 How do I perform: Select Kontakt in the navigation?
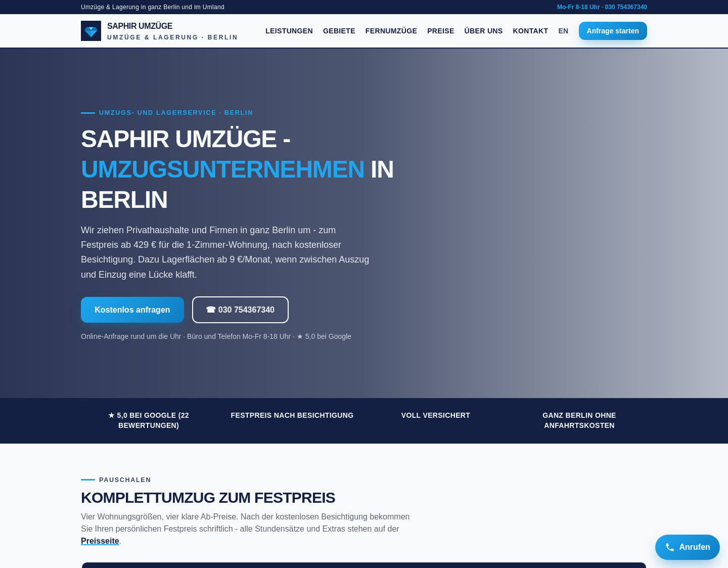coord(530,31)
